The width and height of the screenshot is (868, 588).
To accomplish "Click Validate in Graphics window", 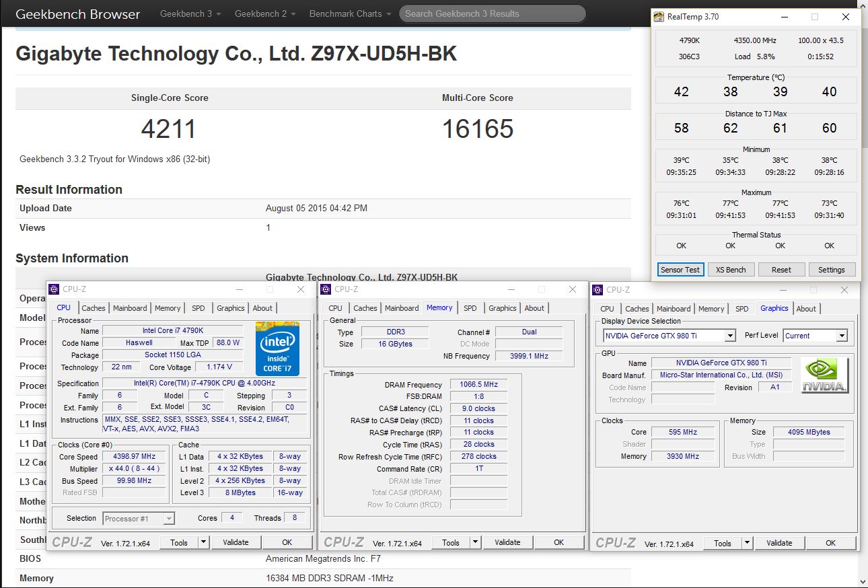I will (779, 543).
